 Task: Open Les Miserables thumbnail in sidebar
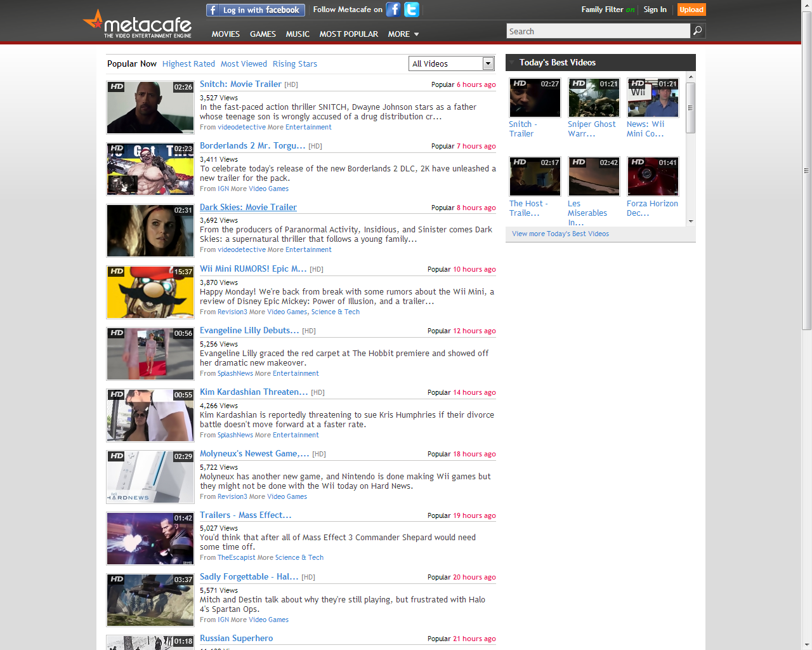point(594,176)
